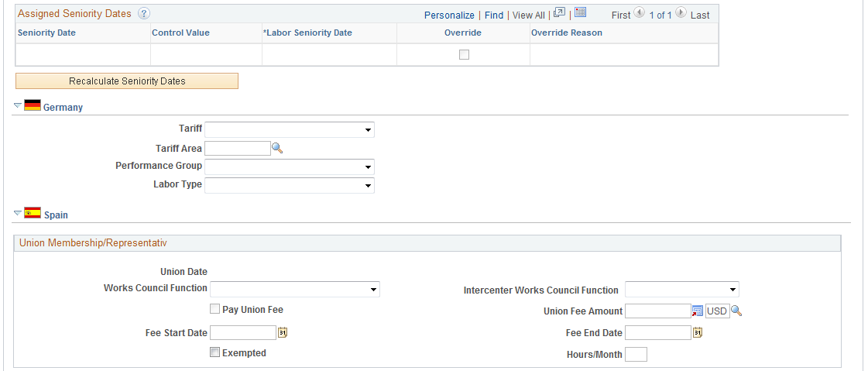868x371 pixels.
Task: Click the Germany flag icon
Action: click(33, 105)
